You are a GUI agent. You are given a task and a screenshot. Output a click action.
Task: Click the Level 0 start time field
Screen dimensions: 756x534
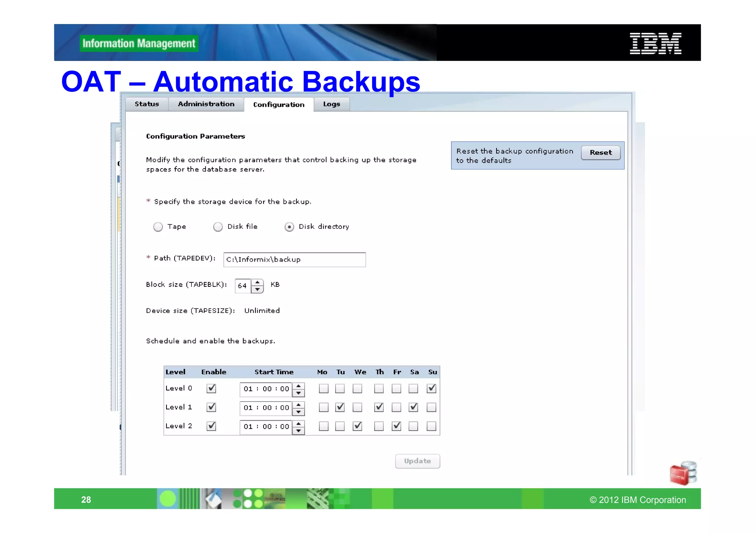tap(266, 389)
